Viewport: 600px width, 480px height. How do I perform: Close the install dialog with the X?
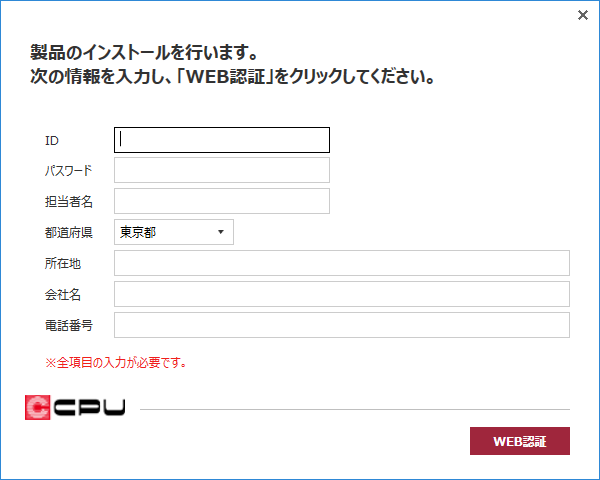pyautogui.click(x=582, y=15)
